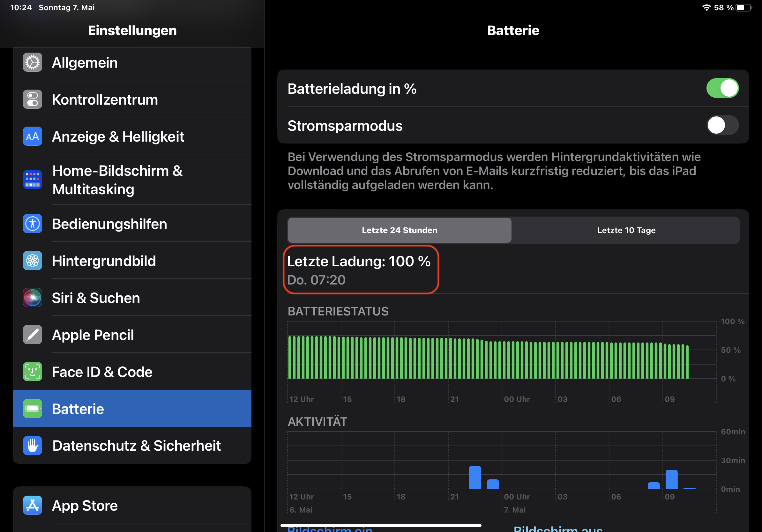
Task: Tap the Bedienungshilfen accessibility icon
Action: coord(32,224)
